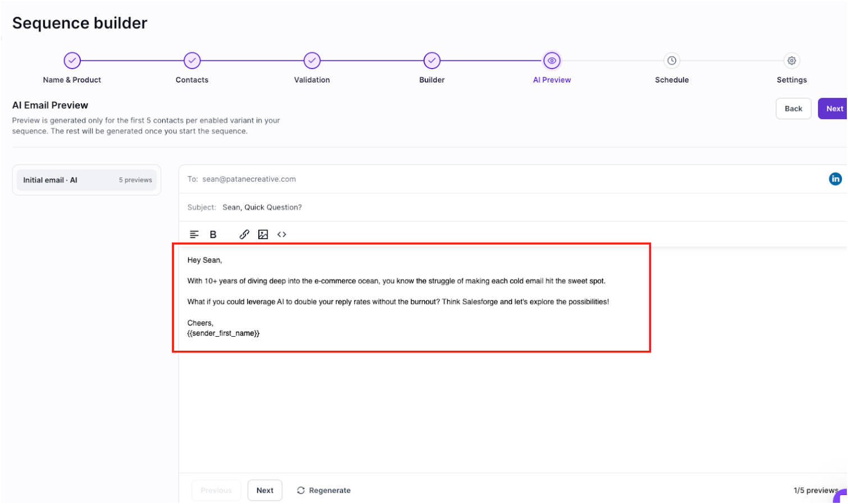The width and height of the screenshot is (848, 504).
Task: Click the "1/5 previews" counter text
Action: 815,491
